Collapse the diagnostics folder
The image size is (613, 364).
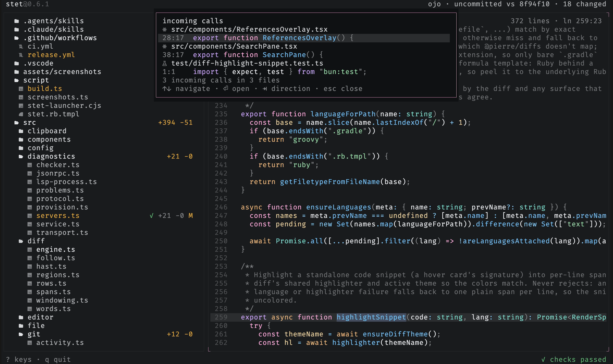coord(21,156)
